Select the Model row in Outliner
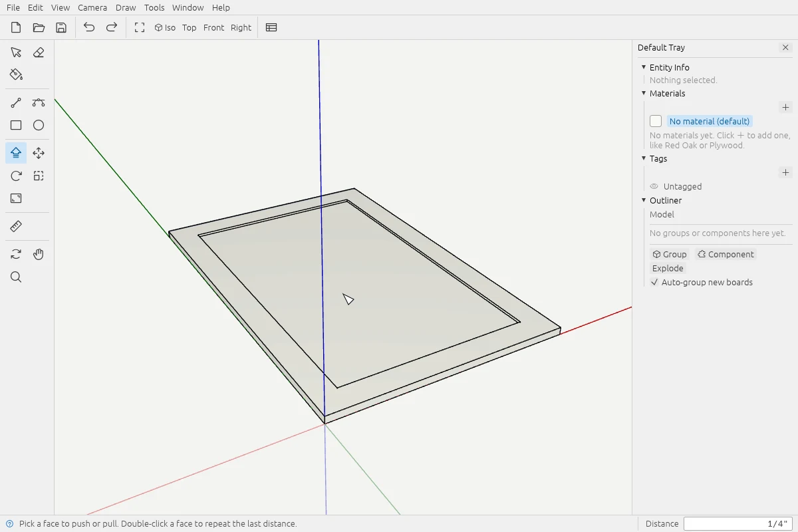The image size is (798, 532). (721, 214)
